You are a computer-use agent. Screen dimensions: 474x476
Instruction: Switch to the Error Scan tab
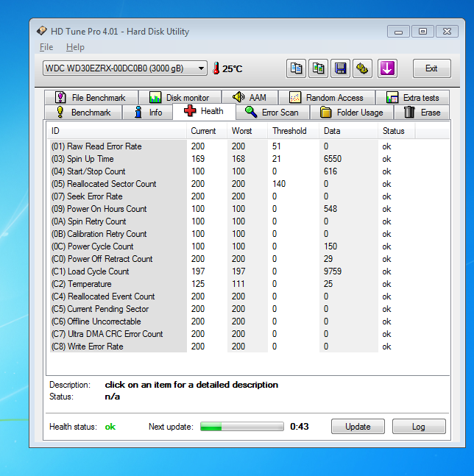coord(272,113)
